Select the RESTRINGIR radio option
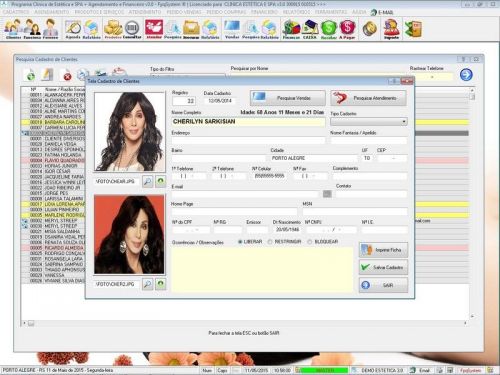 point(270,242)
